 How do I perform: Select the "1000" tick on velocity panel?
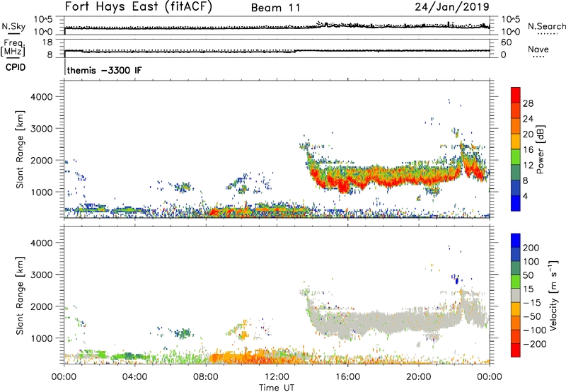pos(42,338)
